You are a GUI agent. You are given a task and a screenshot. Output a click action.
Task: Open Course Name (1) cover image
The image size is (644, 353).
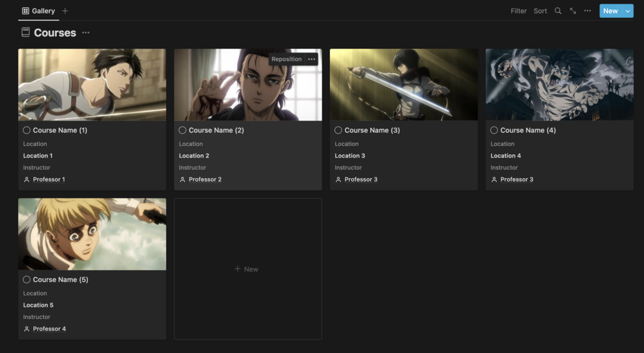(92, 85)
